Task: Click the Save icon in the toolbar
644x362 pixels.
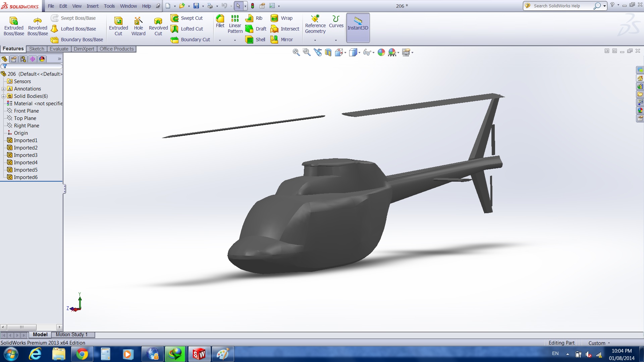Action: pyautogui.click(x=196, y=6)
